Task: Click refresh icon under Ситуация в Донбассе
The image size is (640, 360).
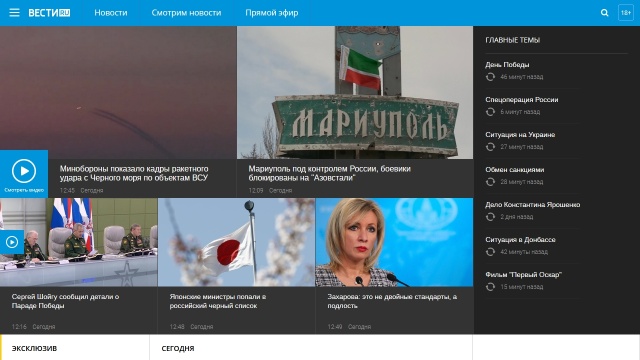Action: (x=490, y=252)
